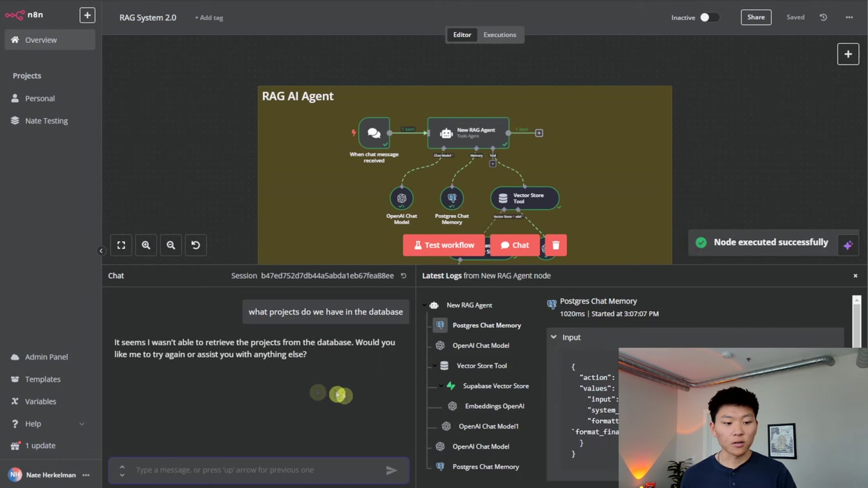Zoom out on the canvas

171,245
